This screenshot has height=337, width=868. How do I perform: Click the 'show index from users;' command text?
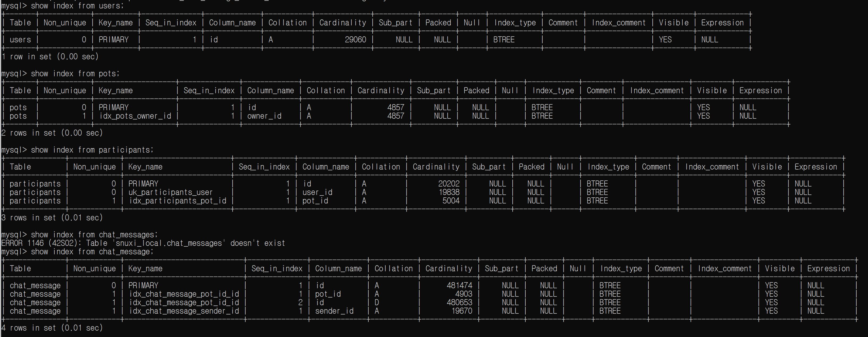pyautogui.click(x=77, y=6)
